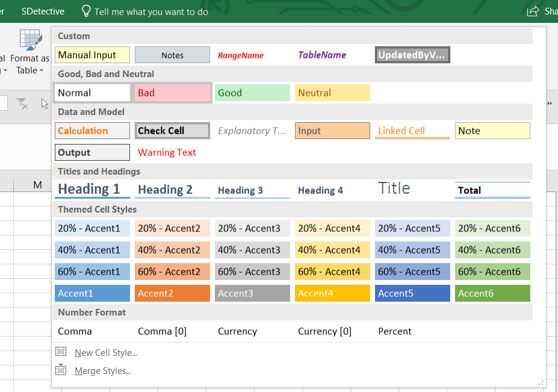The image size is (558, 392).
Task: Apply the UpdatedByV... custom style
Action: tap(412, 55)
